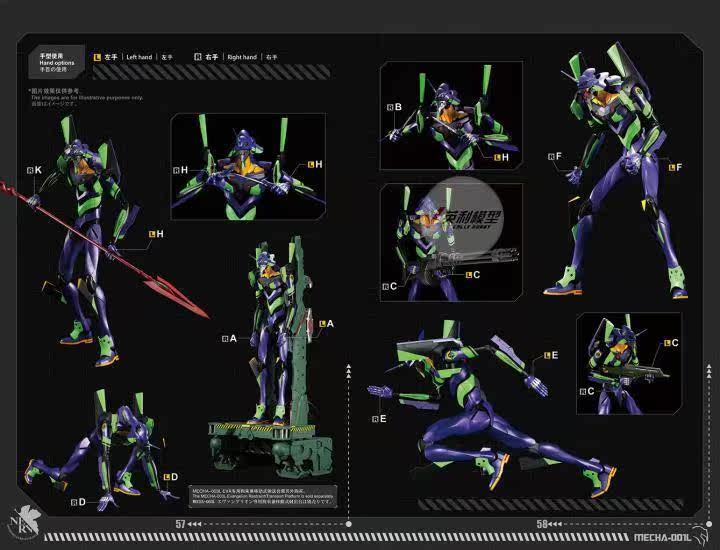
Task: Click the page number 58
Action: pos(542,524)
